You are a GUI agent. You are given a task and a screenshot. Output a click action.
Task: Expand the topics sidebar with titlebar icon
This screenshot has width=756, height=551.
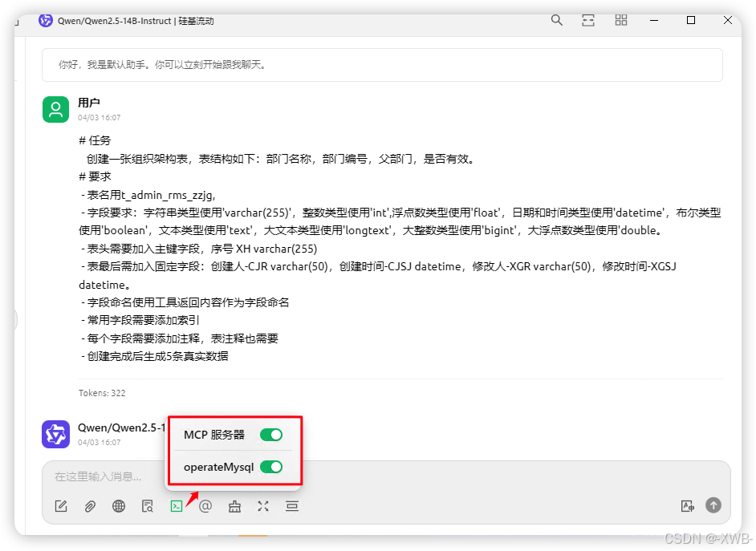[587, 21]
